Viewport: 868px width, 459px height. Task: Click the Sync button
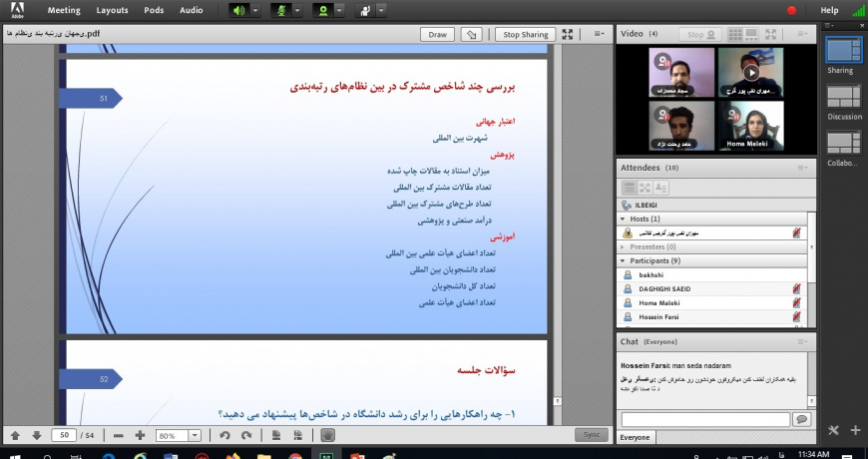pos(592,435)
